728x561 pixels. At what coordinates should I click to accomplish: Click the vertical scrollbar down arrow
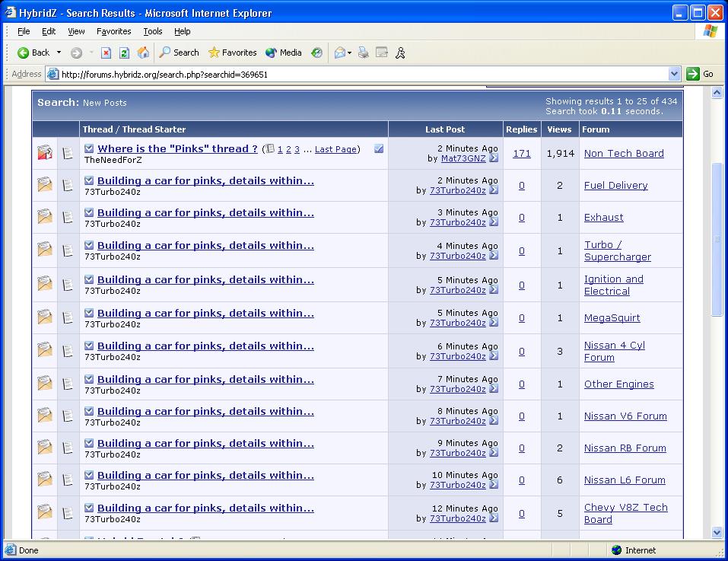coord(717,533)
